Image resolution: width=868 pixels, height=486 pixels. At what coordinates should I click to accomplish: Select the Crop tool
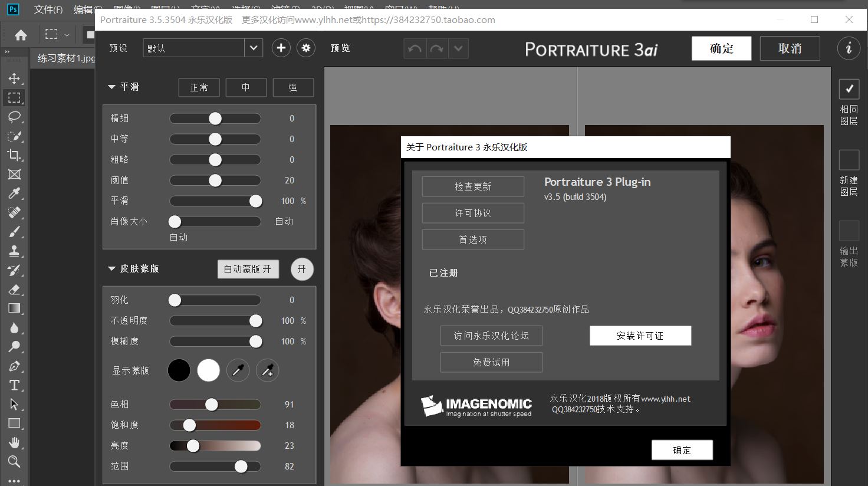14,155
